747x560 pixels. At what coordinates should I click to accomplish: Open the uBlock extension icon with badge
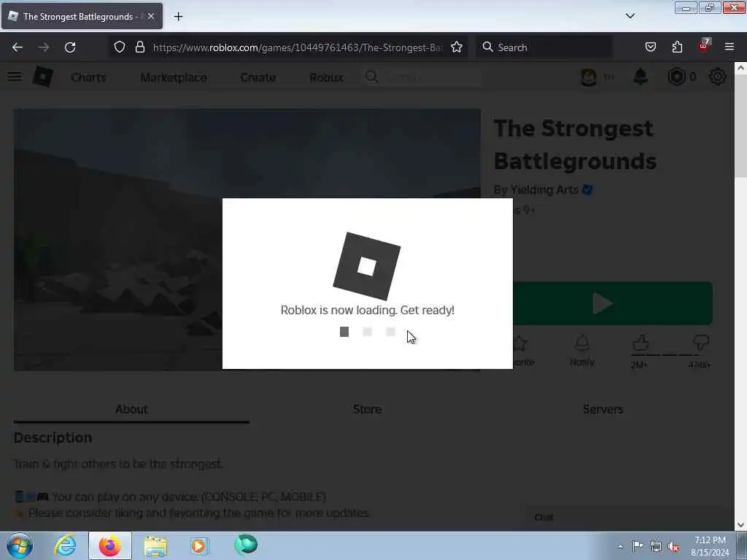point(704,46)
